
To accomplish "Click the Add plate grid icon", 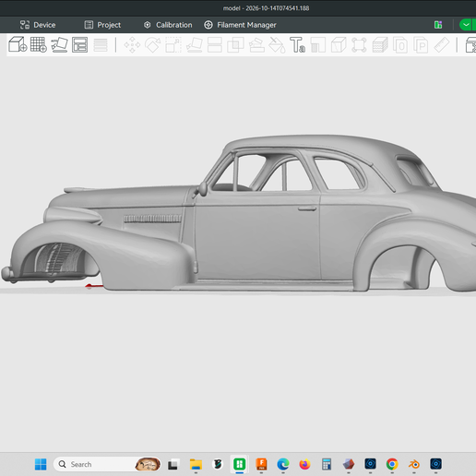I will click(x=39, y=44).
